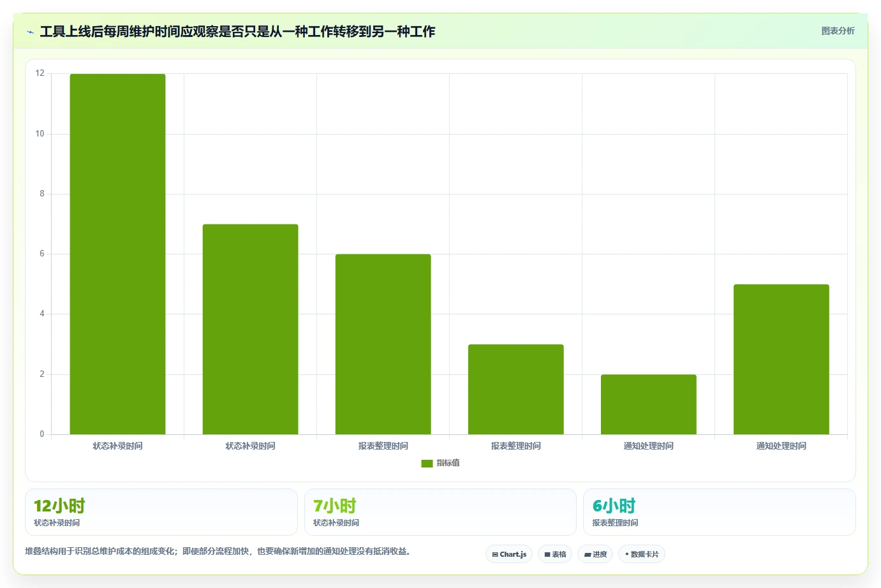This screenshot has width=881, height=588.
Task: Click the footer note starting with 堆叠结构用于识别
Action: (218, 551)
